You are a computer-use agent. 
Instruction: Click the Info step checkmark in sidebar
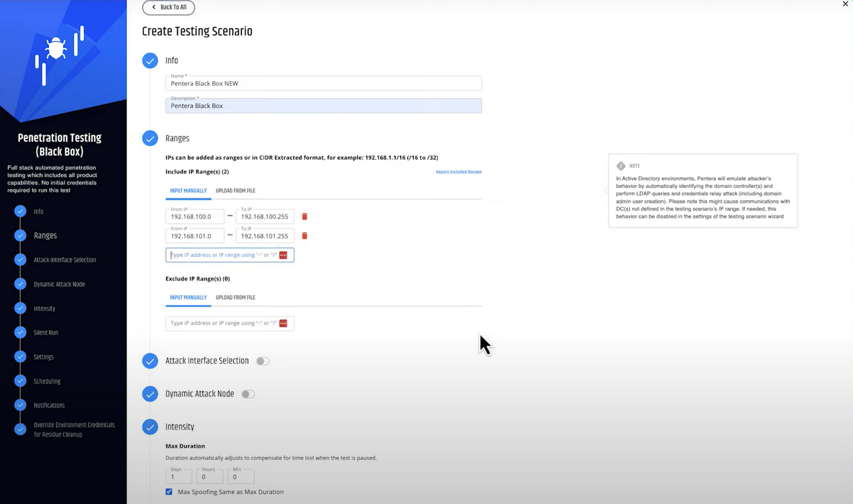coord(19,211)
